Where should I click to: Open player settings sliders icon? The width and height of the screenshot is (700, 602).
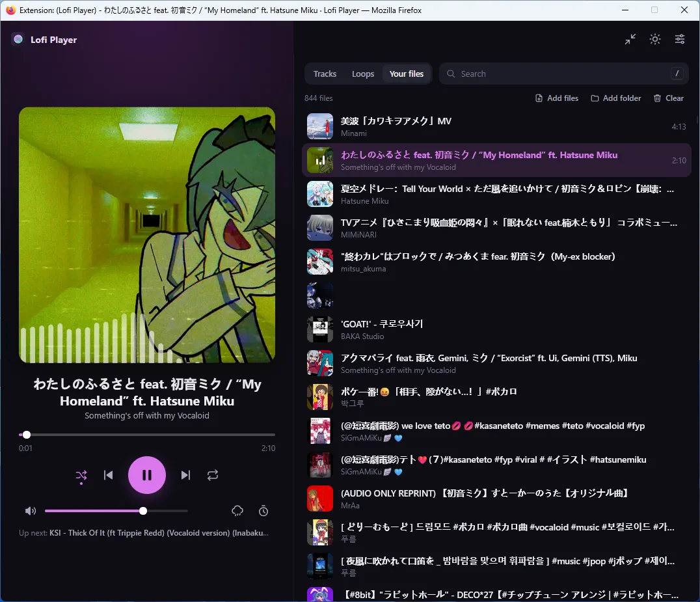[679, 39]
